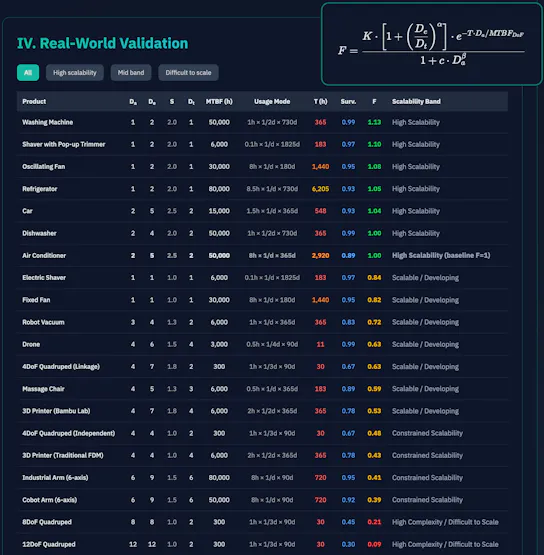Select the Drone product name
544x555 pixels.
coord(31,344)
